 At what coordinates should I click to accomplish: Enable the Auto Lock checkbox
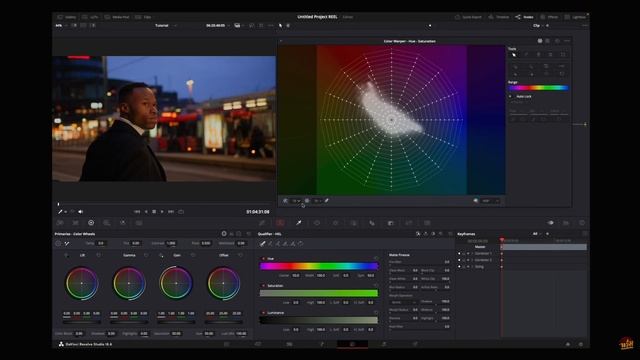510,96
